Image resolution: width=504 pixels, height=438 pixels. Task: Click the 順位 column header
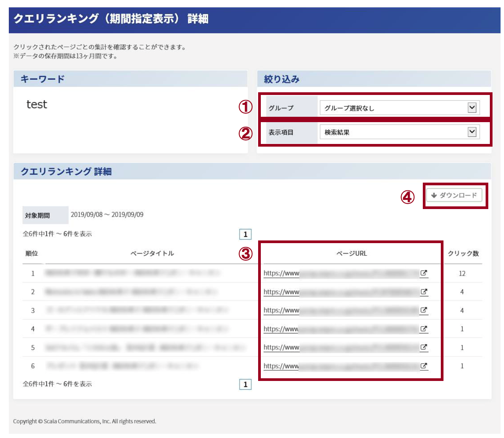click(x=32, y=253)
